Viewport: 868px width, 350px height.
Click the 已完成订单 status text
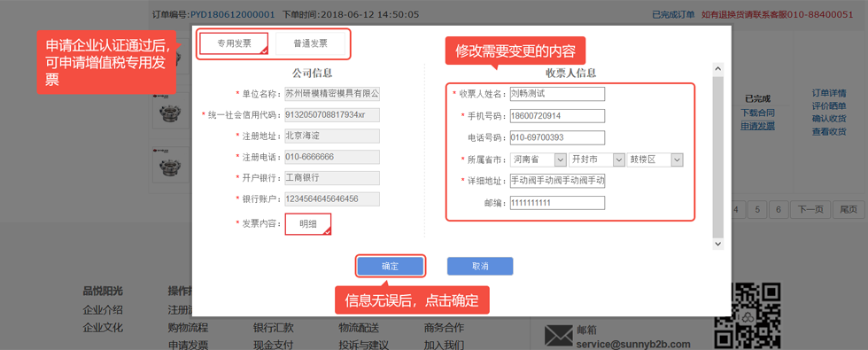tap(673, 14)
